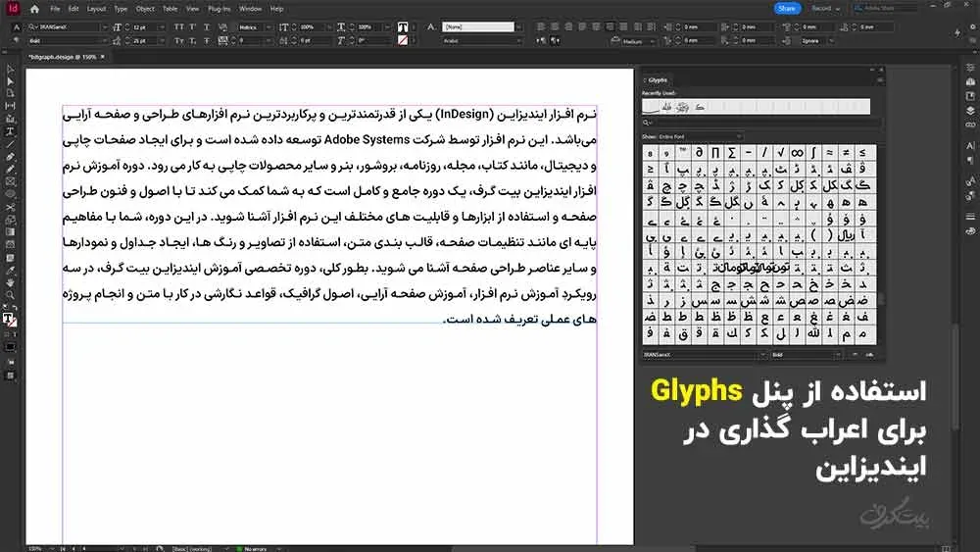Open the Properties panel icon in right dock

(x=970, y=68)
